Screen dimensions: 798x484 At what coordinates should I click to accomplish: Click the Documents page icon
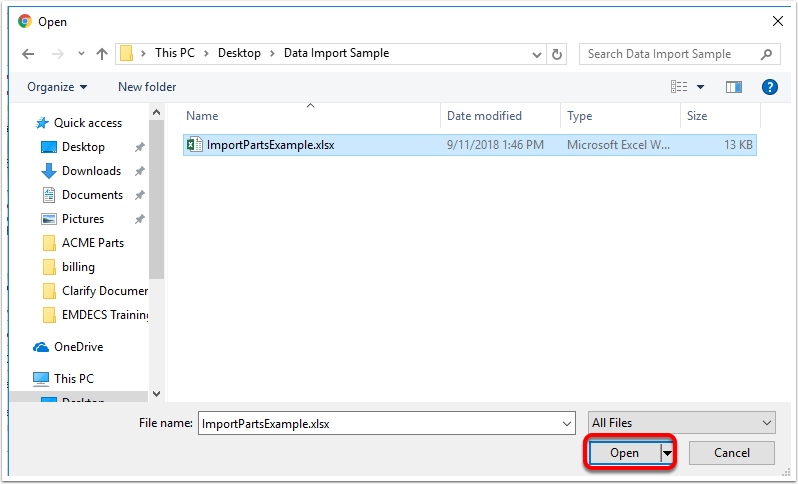(49, 195)
